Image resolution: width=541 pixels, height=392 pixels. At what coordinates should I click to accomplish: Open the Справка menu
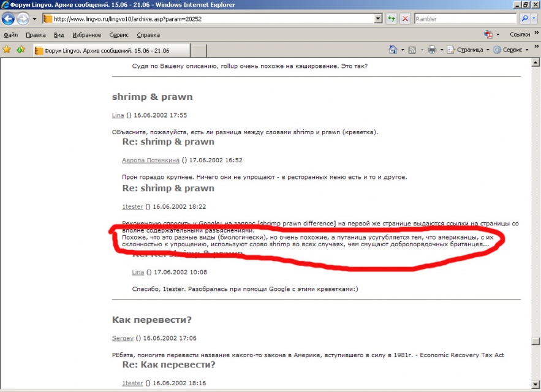coord(148,35)
